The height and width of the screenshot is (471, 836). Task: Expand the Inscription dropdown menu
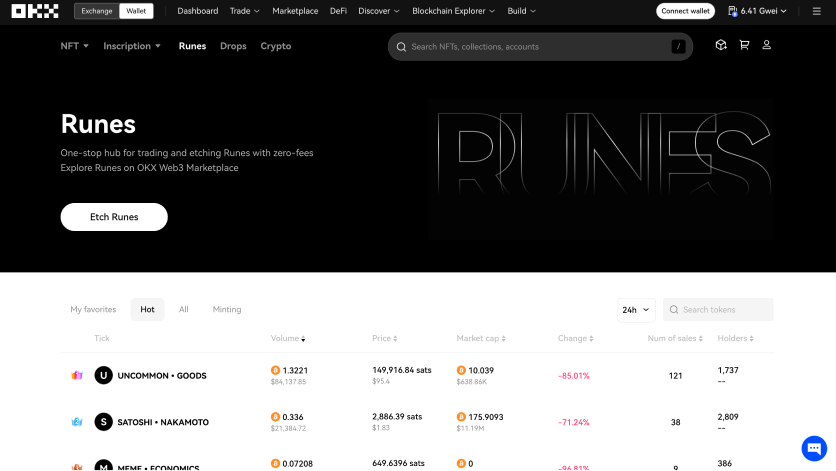coord(132,46)
